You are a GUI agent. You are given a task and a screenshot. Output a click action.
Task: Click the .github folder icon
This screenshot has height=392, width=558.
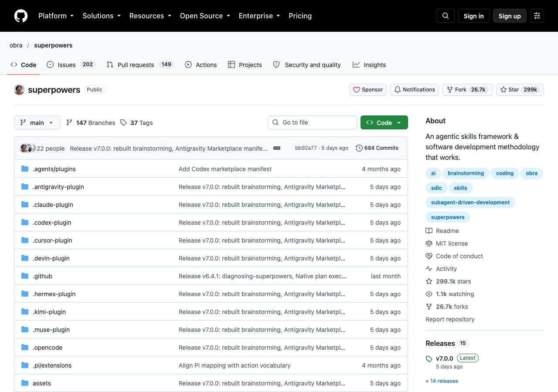click(25, 276)
